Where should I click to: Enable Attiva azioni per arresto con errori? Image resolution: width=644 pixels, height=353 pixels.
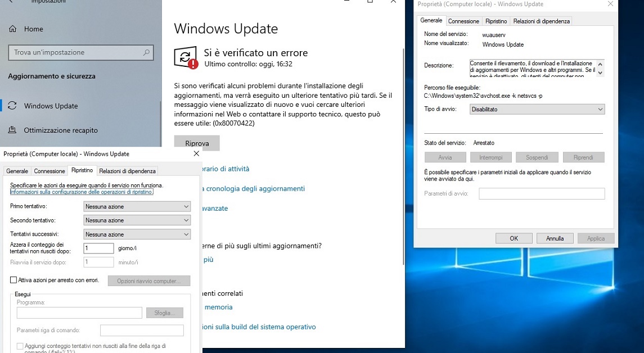pyautogui.click(x=13, y=280)
